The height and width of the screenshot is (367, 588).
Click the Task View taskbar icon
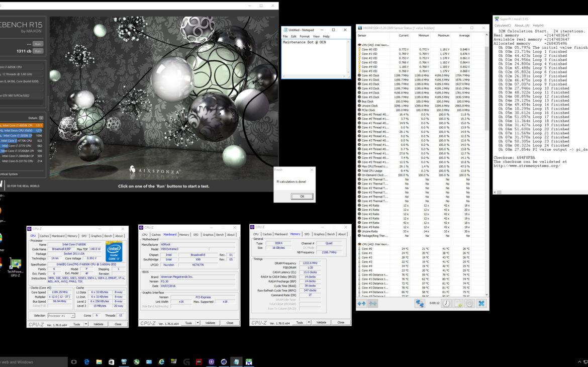click(x=74, y=361)
